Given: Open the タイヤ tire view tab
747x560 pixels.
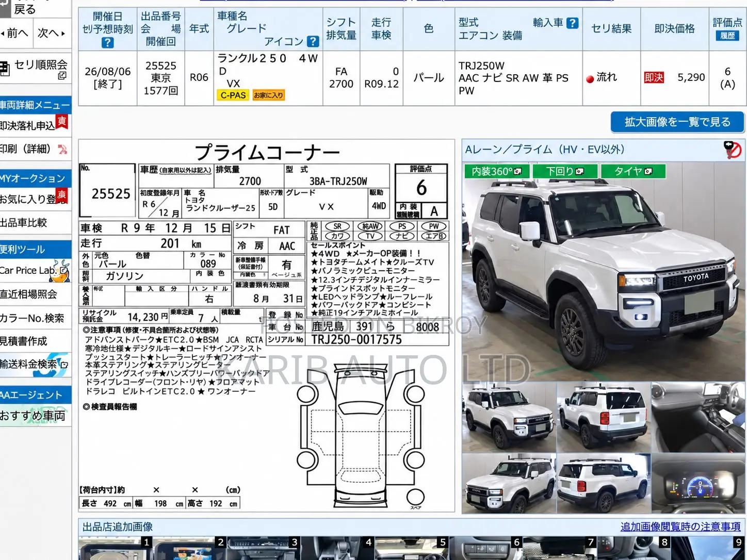Looking at the screenshot, I should (x=633, y=171).
